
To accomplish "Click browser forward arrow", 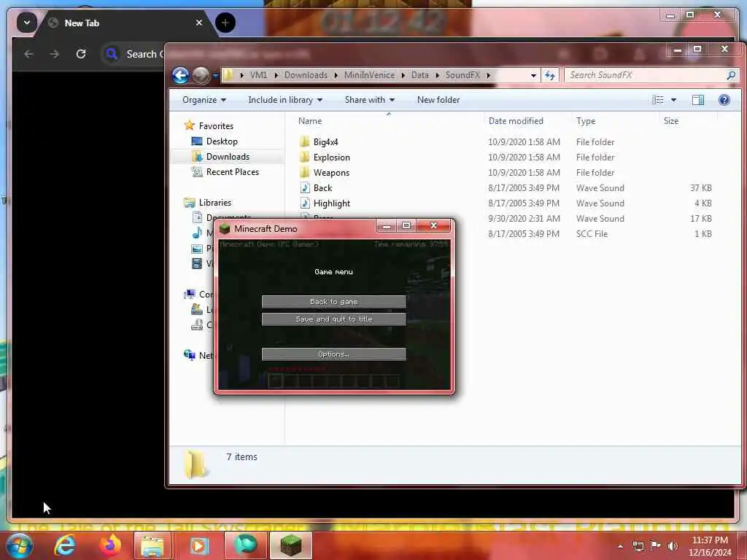I will (x=54, y=54).
